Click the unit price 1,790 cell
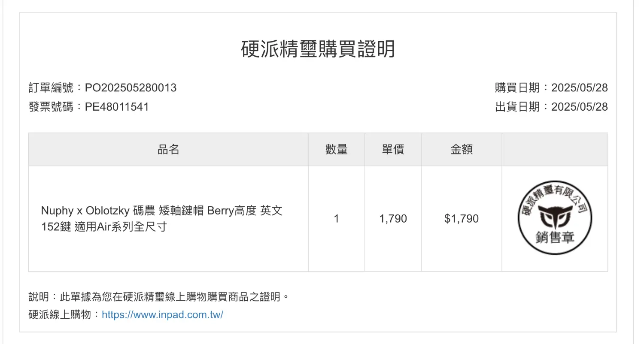This screenshot has width=644, height=344. click(x=393, y=219)
